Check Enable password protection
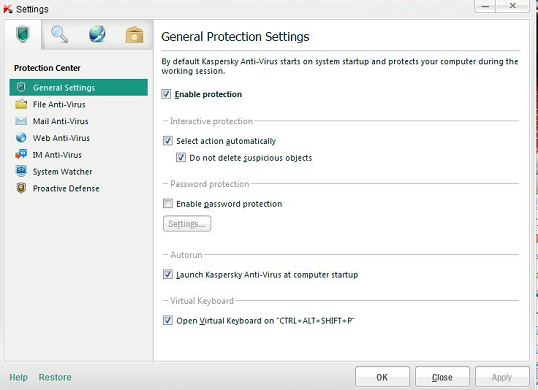 click(168, 203)
